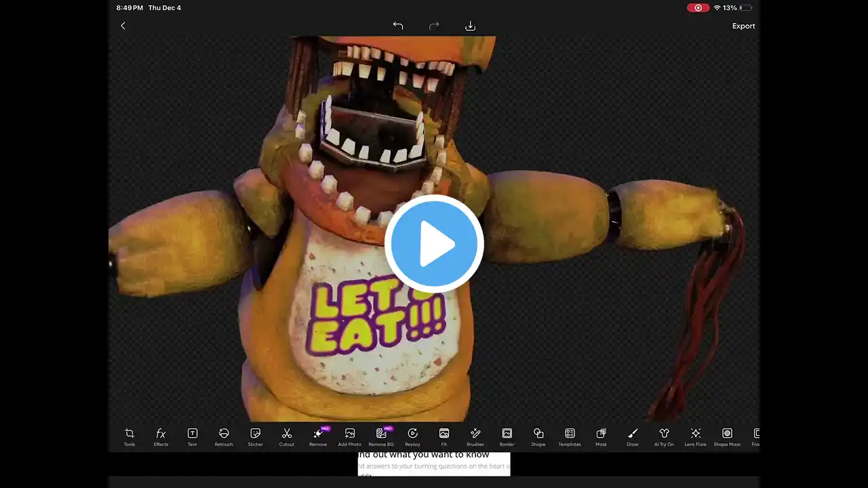Open the Retouch tool
This screenshot has height=488, width=868.
pos(224,436)
